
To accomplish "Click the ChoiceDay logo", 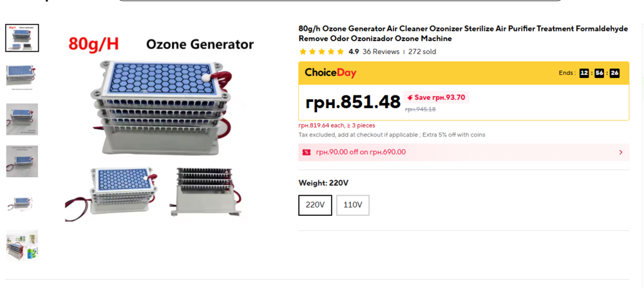I will (330, 73).
